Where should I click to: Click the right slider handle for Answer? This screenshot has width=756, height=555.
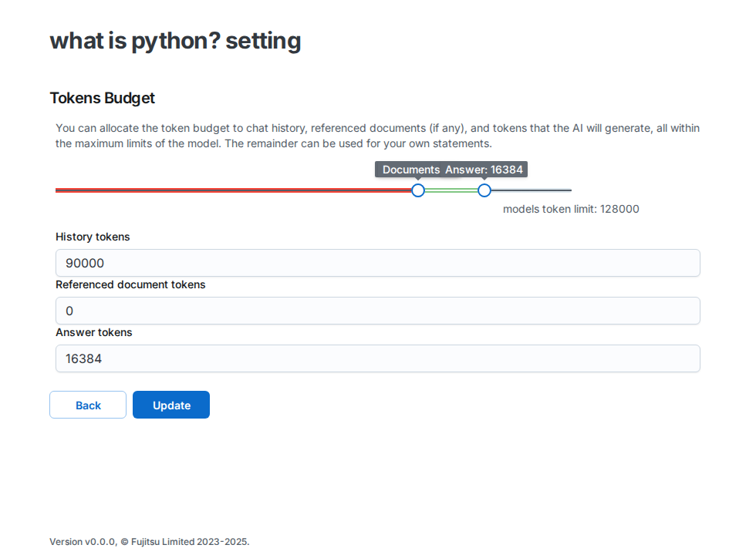(x=484, y=190)
